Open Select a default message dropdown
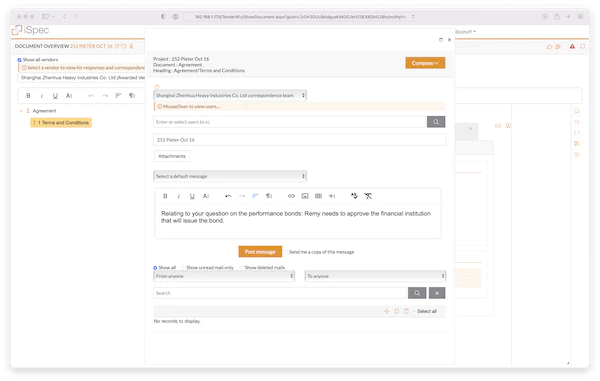Viewport: 600px width, 381px height. coord(230,176)
